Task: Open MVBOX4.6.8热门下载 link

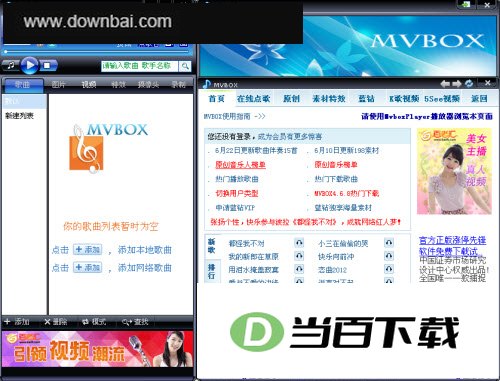Action: pyautogui.click(x=347, y=194)
